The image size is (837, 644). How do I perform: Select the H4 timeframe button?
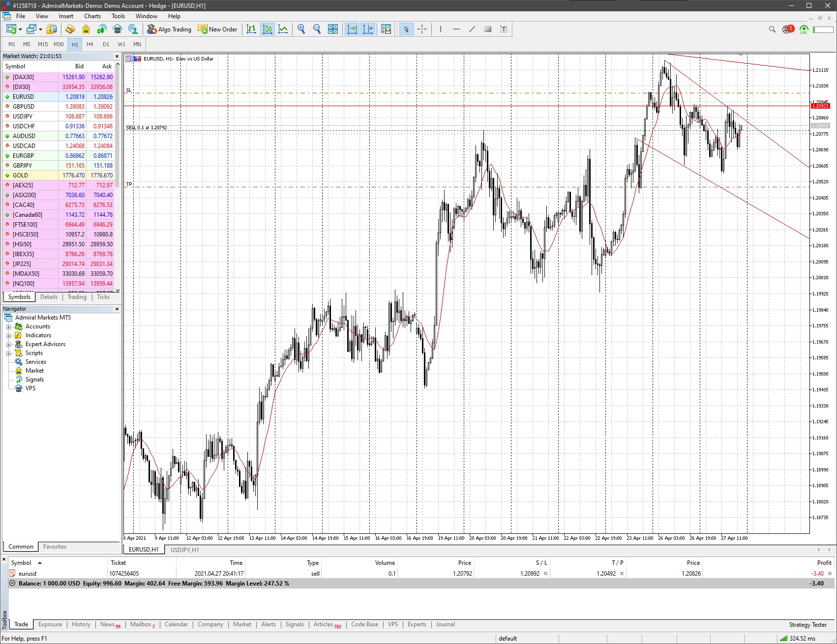pyautogui.click(x=90, y=44)
